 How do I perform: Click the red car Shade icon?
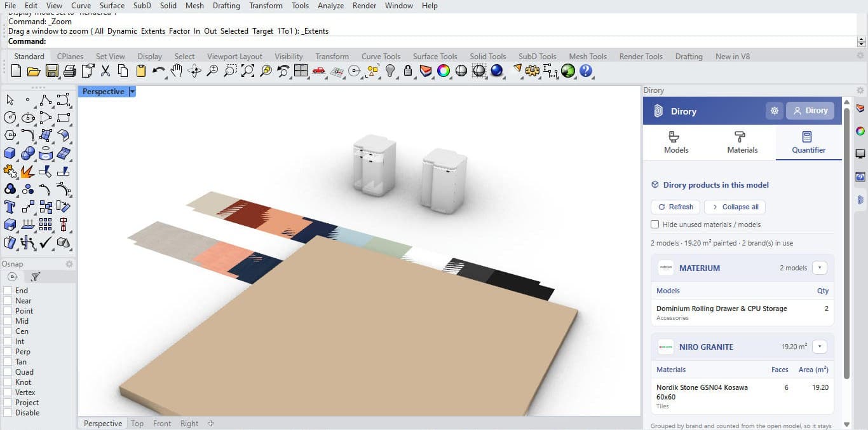[x=319, y=71]
